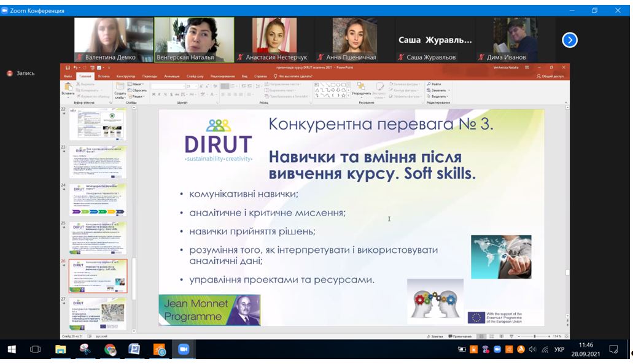Open Google Chrome from the taskbar
Image resolution: width=633 pixels, height=364 pixels.
point(110,349)
